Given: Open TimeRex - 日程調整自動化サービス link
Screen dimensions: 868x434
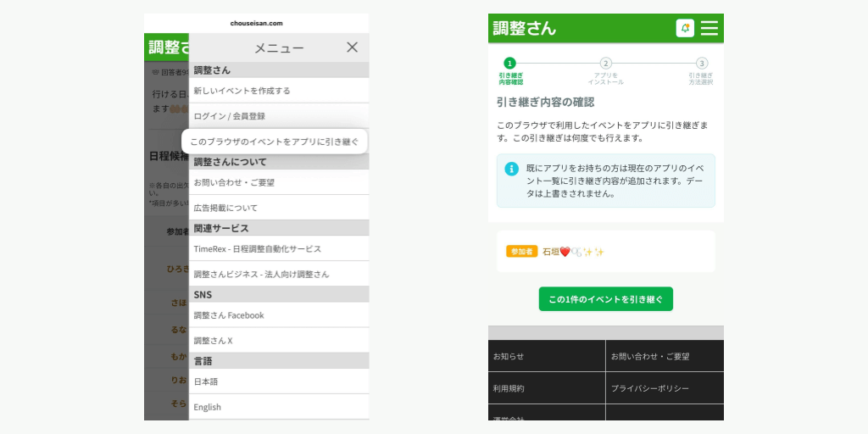Looking at the screenshot, I should 279,248.
